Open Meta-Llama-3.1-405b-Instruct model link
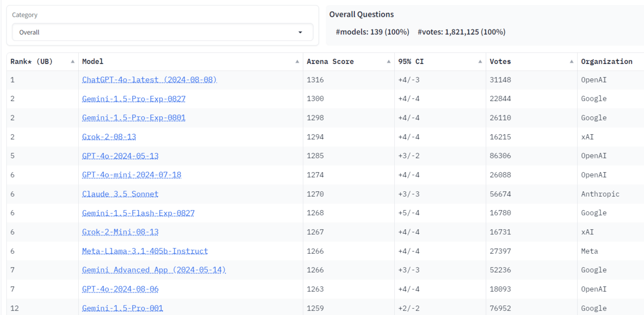This screenshot has height=315, width=644. [x=145, y=251]
